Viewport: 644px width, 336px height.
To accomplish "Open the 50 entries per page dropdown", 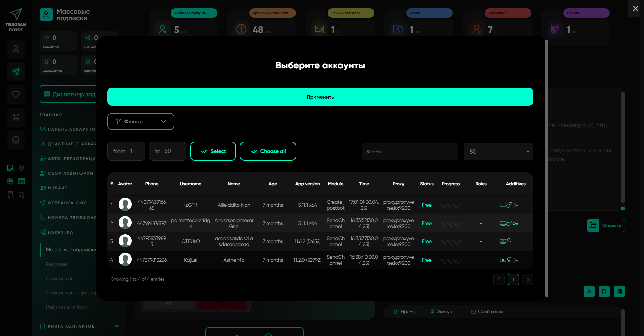I will pos(498,152).
